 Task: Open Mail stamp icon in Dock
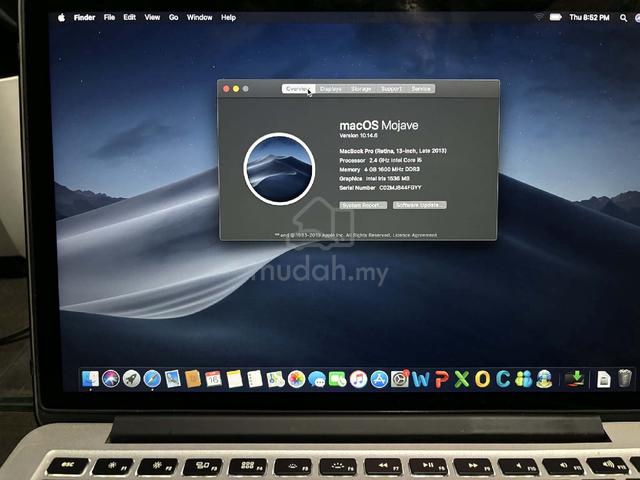click(x=173, y=379)
